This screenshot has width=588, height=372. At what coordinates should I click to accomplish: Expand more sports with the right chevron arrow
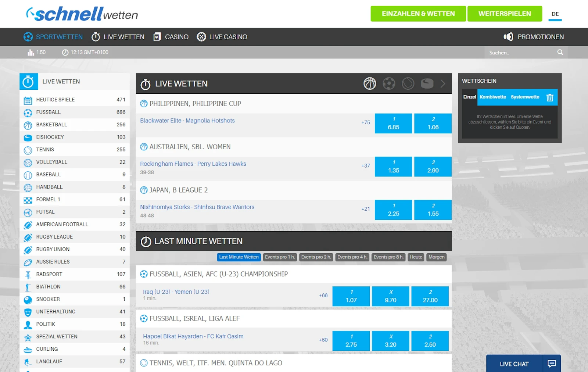tap(443, 83)
